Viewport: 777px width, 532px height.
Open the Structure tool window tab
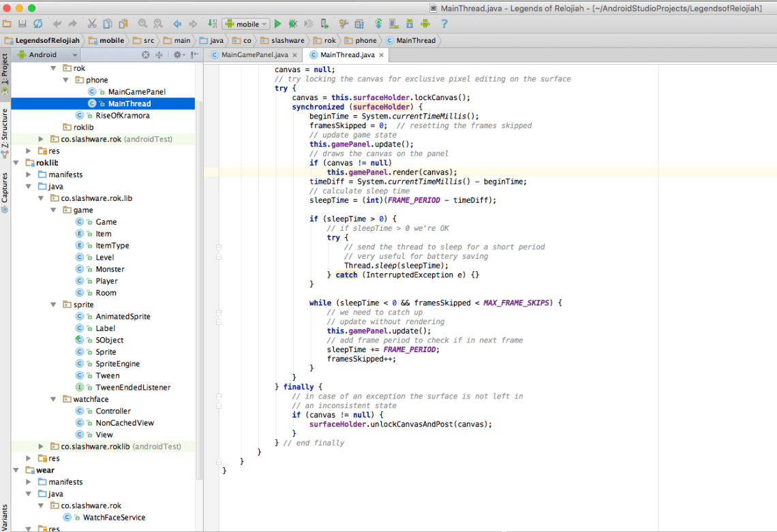[x=5, y=128]
